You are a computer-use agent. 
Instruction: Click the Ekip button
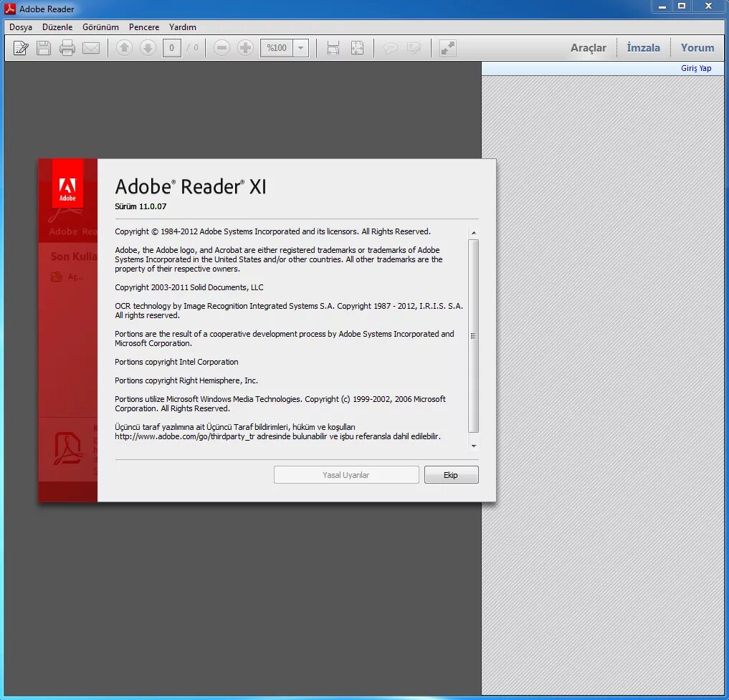(451, 474)
